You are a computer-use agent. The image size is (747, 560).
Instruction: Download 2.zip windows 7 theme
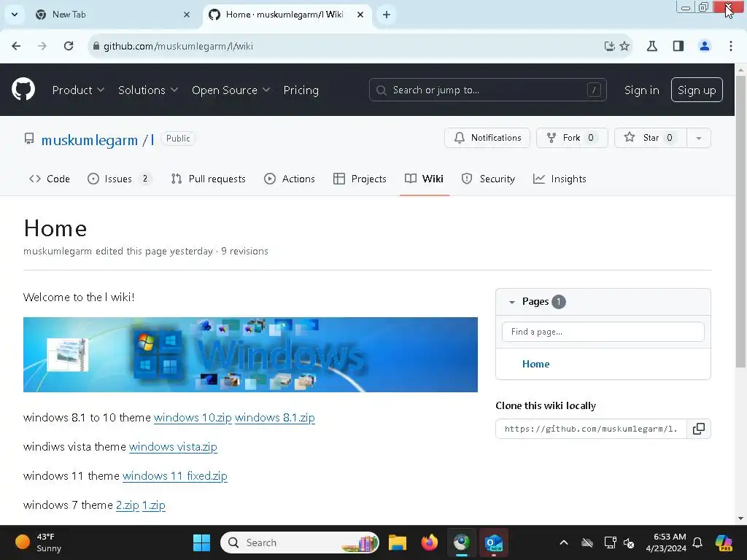tap(128, 505)
